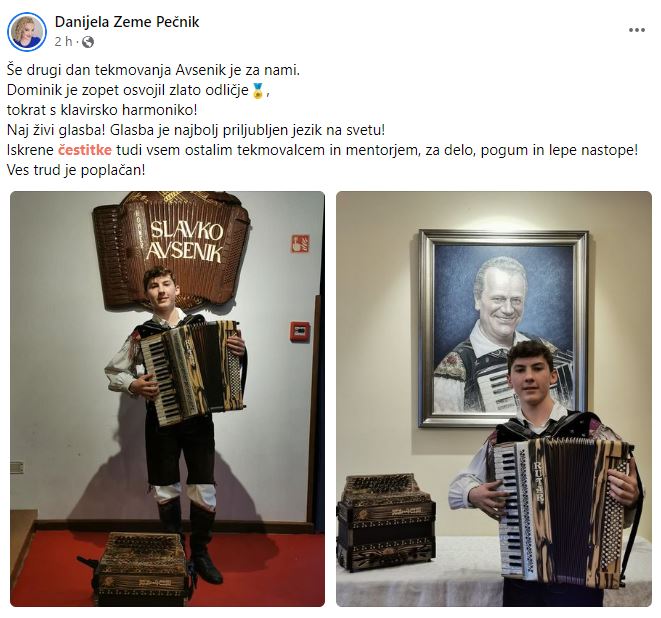Click the button accordion on the white table
Image resolution: width=661 pixels, height=618 pixels.
[x=386, y=522]
